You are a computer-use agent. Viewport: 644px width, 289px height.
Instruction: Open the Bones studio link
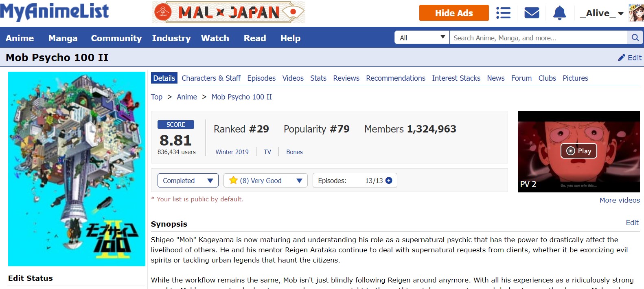(294, 152)
